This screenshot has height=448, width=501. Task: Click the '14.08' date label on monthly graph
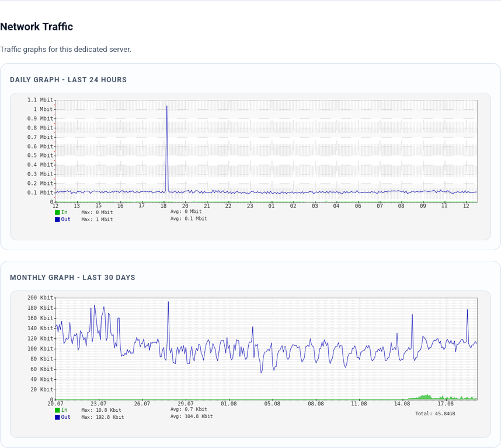tap(402, 404)
